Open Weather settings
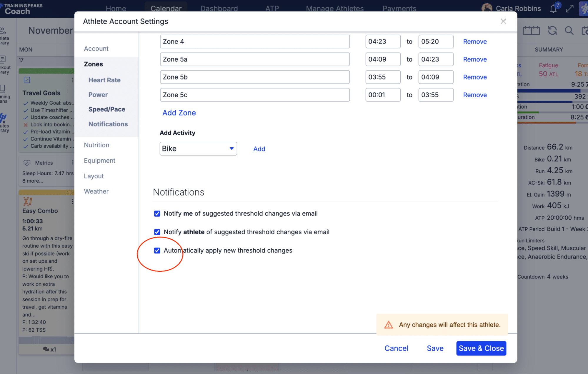Image resolution: width=588 pixels, height=374 pixels. coord(96,191)
